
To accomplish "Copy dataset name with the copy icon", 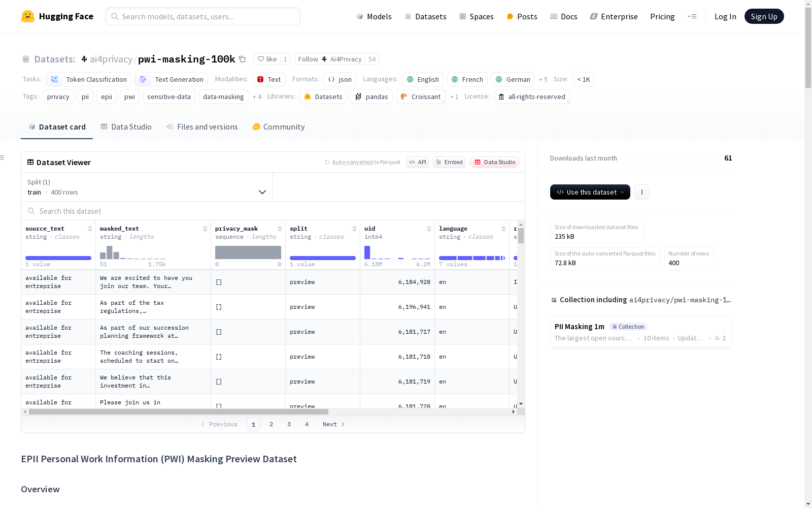I will pos(243,59).
